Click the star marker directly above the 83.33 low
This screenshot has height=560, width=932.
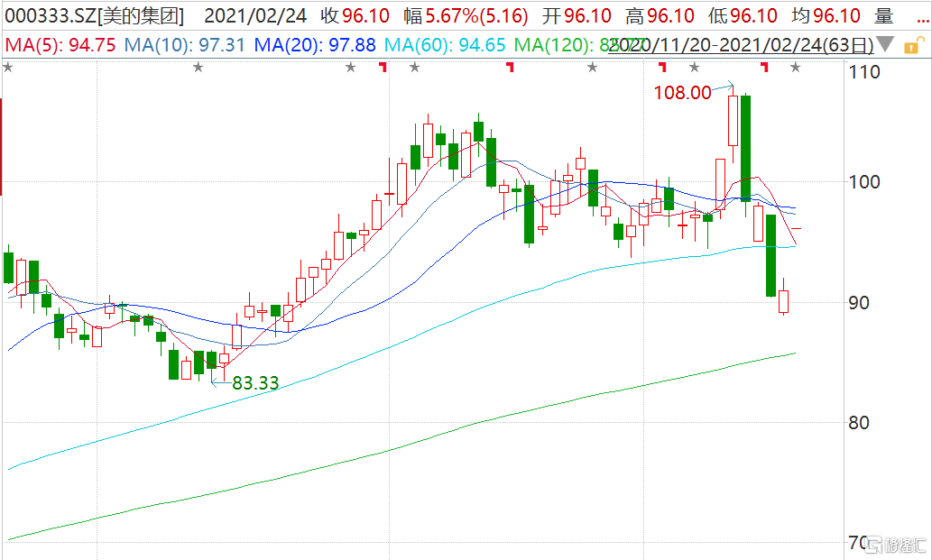pyautogui.click(x=198, y=68)
